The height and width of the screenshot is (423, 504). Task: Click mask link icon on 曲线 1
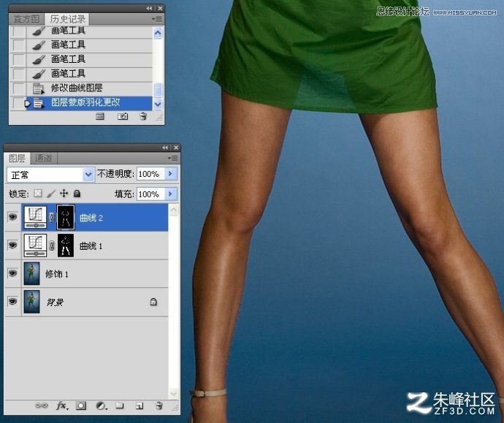click(52, 246)
